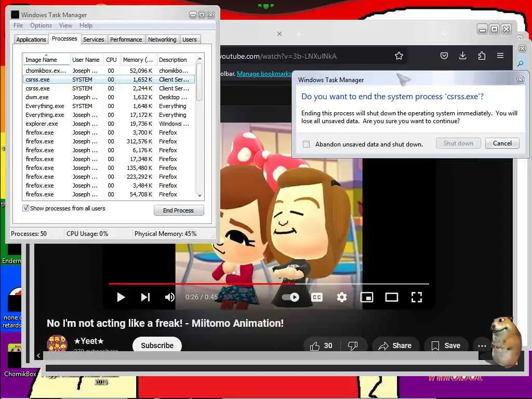Enter fullscreen on the video
The height and width of the screenshot is (399, 532).
coord(417,297)
